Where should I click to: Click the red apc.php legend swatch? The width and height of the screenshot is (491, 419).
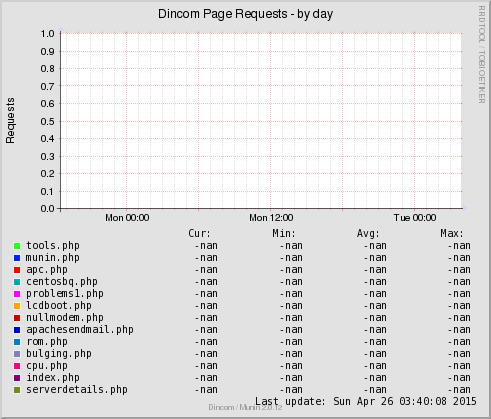tap(17, 270)
